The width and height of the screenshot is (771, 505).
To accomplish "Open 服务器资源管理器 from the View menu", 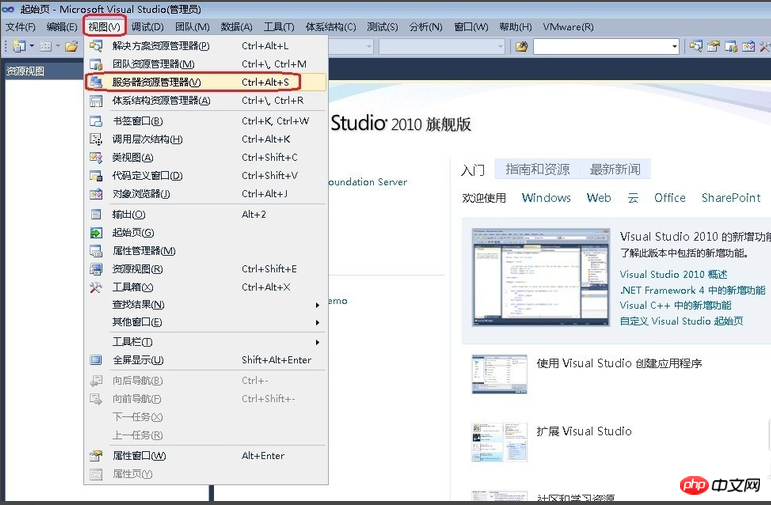I will (156, 82).
